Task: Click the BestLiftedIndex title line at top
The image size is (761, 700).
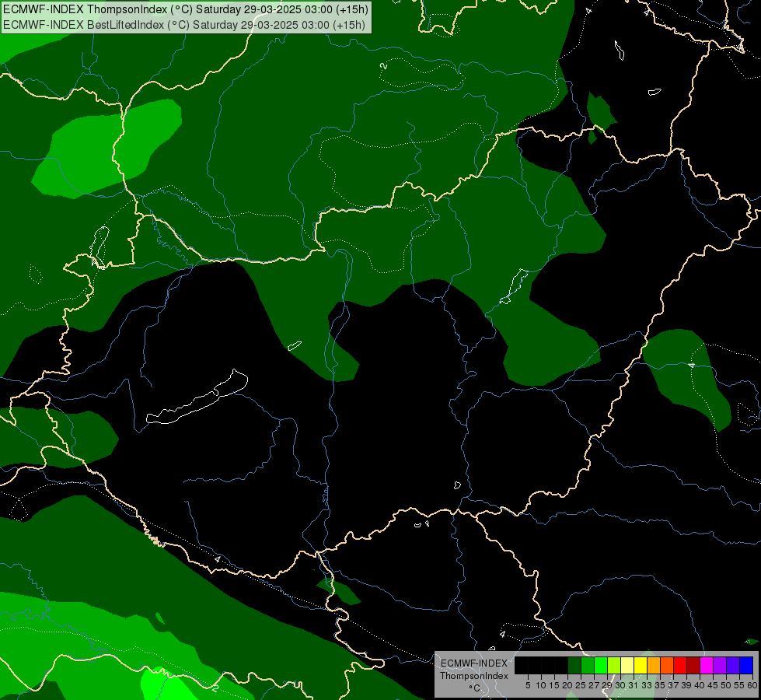Action: pyautogui.click(x=184, y=25)
